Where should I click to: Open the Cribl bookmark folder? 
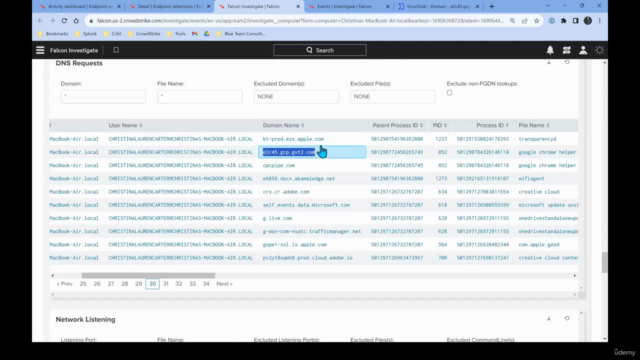tap(113, 34)
